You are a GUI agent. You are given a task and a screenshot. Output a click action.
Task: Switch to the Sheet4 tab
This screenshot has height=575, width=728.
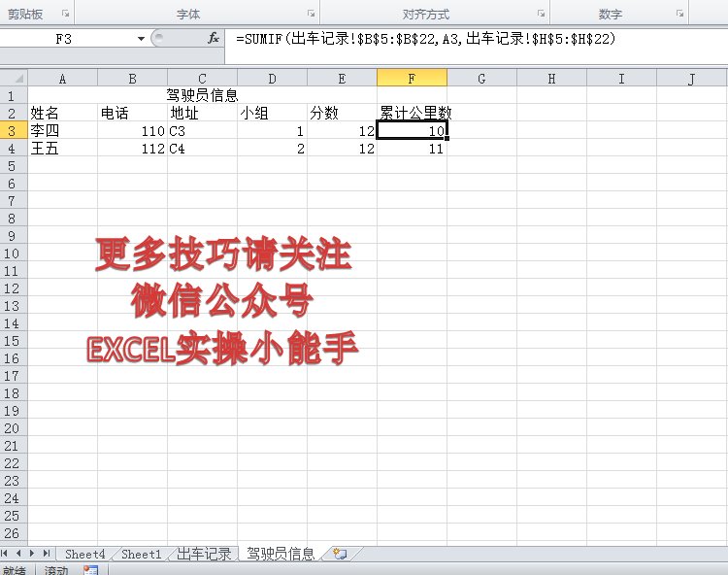click(x=85, y=554)
